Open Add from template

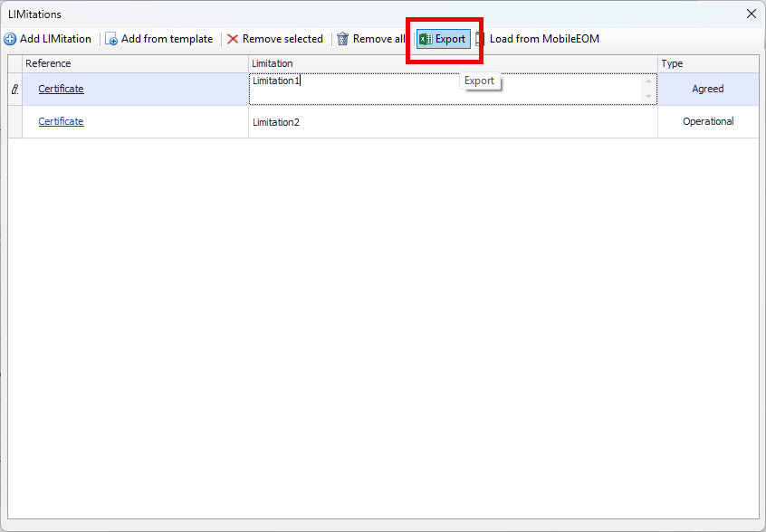coord(159,39)
